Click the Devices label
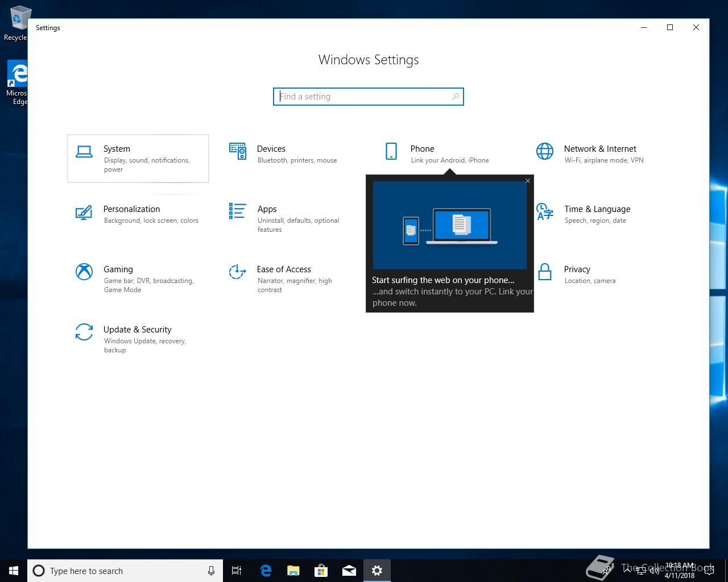Image resolution: width=728 pixels, height=582 pixels. [271, 149]
